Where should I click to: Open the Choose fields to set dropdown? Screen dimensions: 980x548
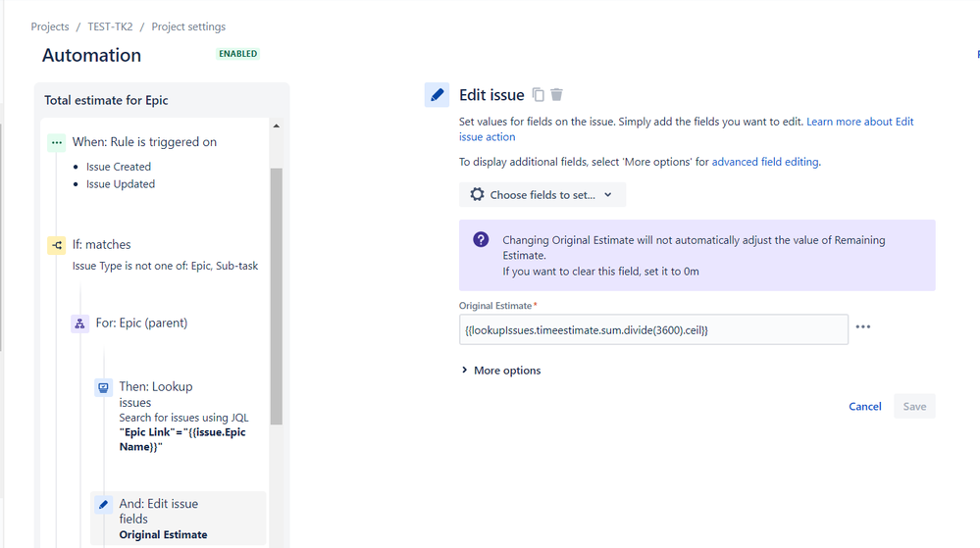coord(542,195)
